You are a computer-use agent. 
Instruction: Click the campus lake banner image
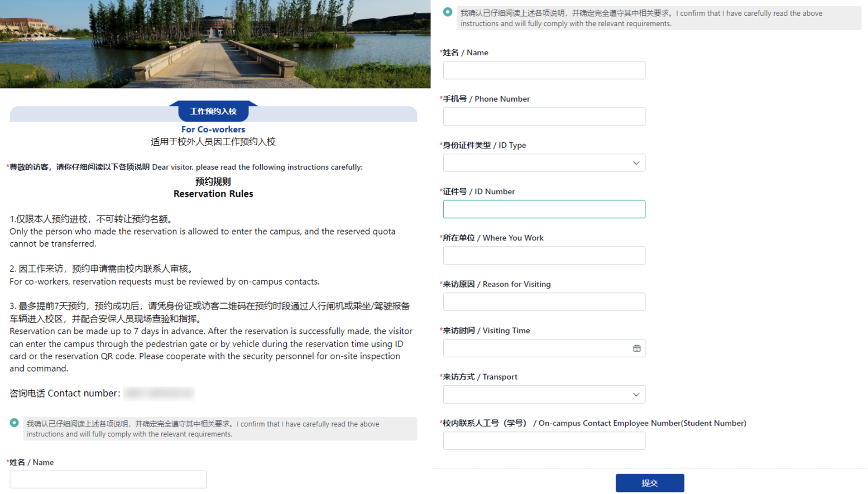[215, 44]
